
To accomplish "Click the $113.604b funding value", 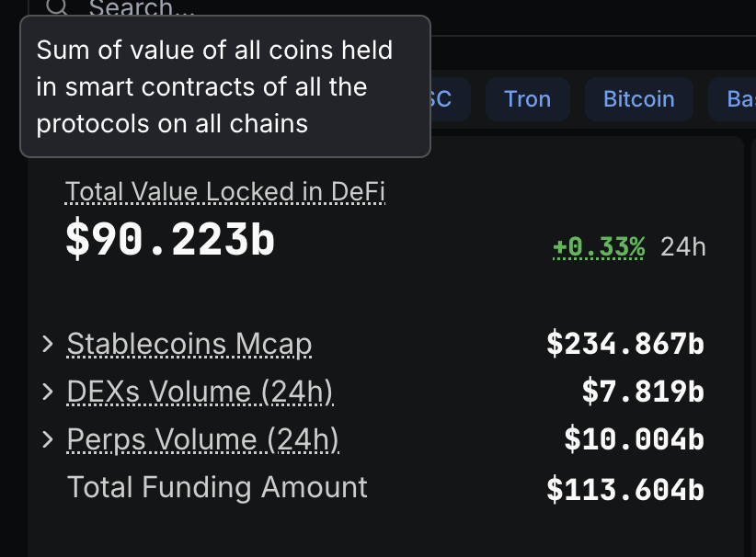I will click(625, 488).
